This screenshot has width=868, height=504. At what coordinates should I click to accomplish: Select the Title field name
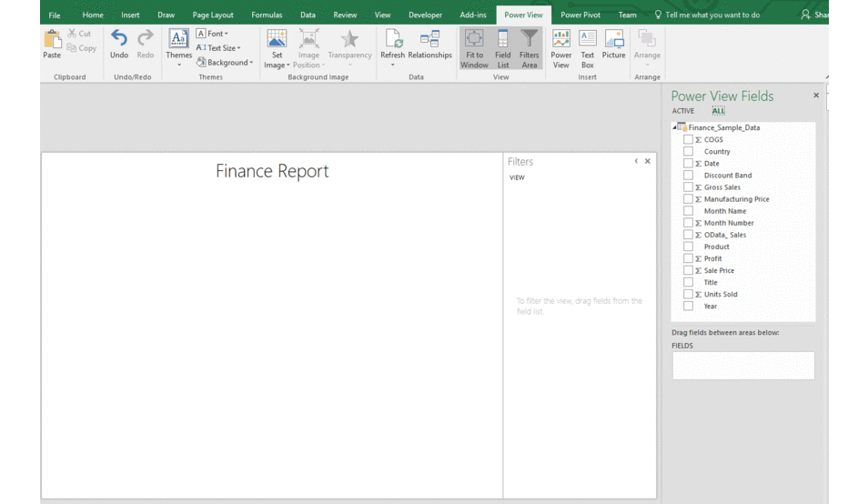[x=711, y=282]
